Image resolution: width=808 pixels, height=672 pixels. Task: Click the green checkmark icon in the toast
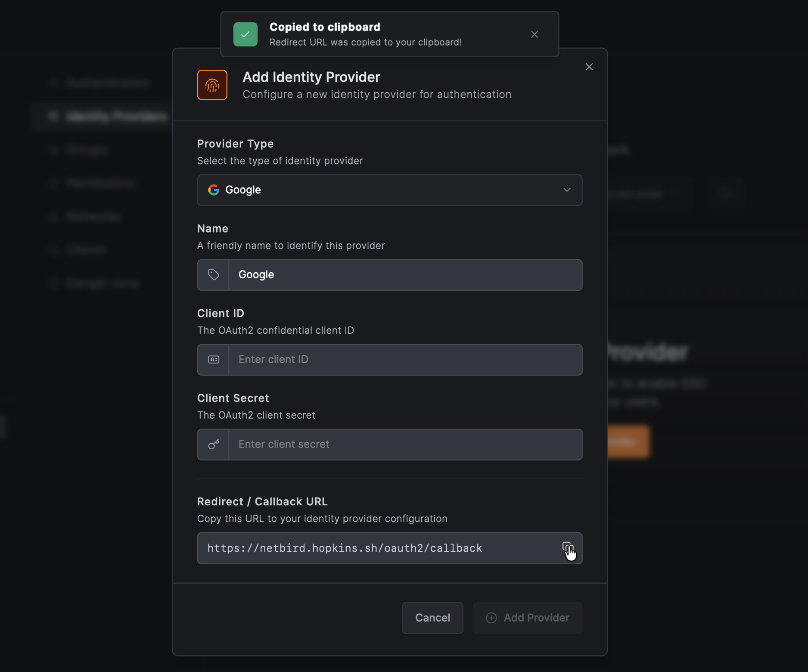pos(246,34)
